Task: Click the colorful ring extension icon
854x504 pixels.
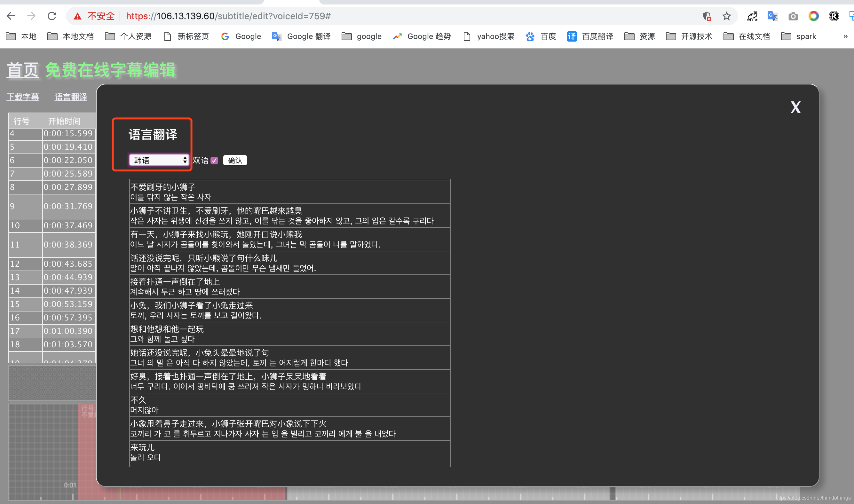Action: click(x=813, y=16)
